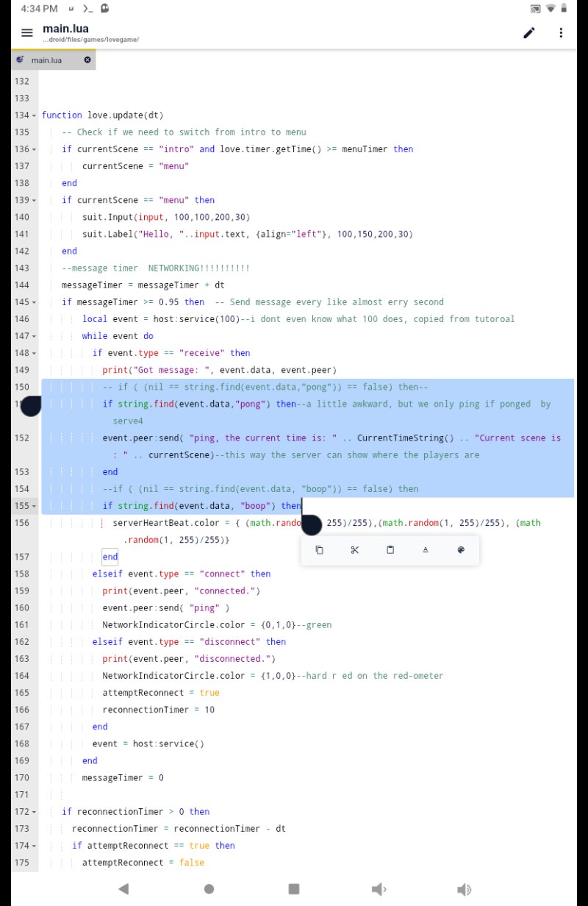Screen dimensions: 588x906
Task: Paste from clipboard icon in popup
Action: coord(390,550)
